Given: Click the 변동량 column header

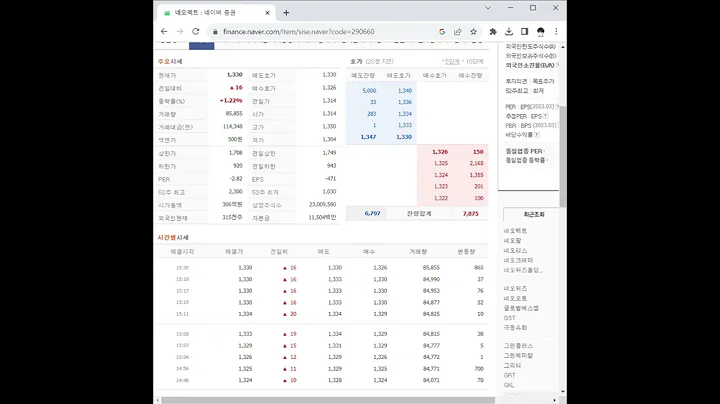Looking at the screenshot, I should [x=466, y=252].
